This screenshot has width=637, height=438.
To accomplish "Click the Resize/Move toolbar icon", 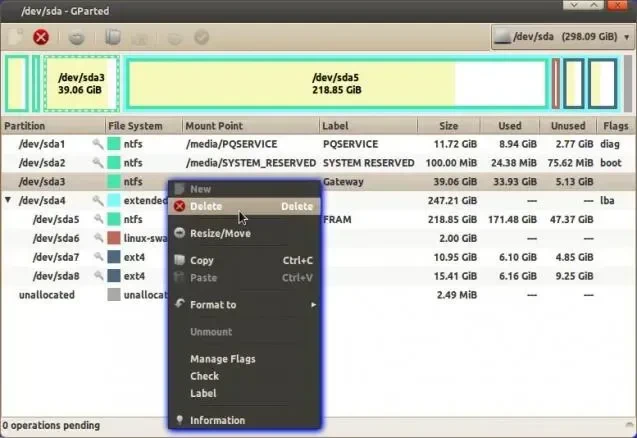I will (76, 37).
